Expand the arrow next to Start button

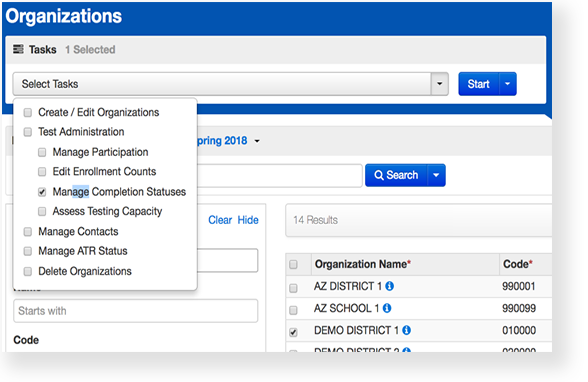(x=508, y=84)
